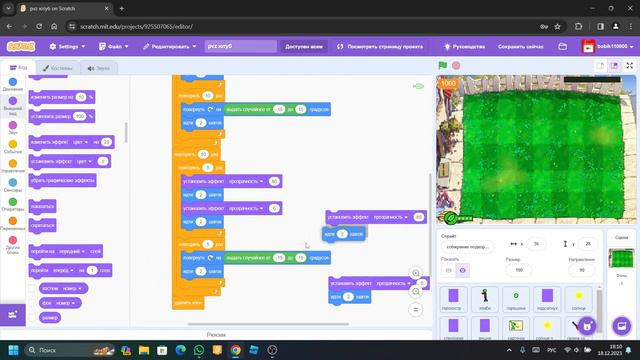
Task: Click убрать графические эффекты block
Action: click(62, 180)
